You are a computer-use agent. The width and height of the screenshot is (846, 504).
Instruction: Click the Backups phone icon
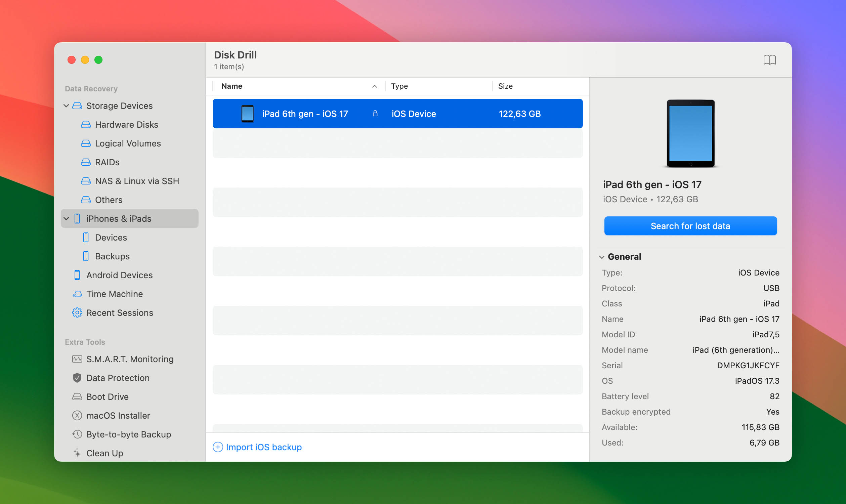(86, 256)
